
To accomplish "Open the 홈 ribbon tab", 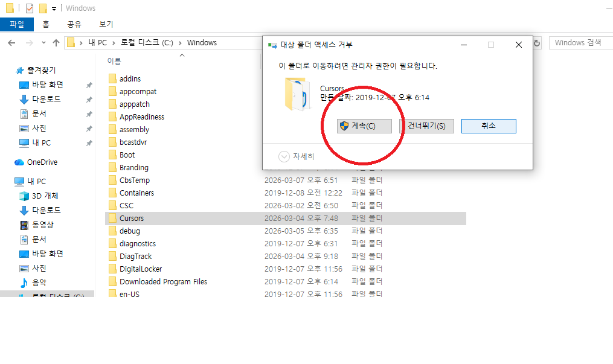I will point(46,24).
